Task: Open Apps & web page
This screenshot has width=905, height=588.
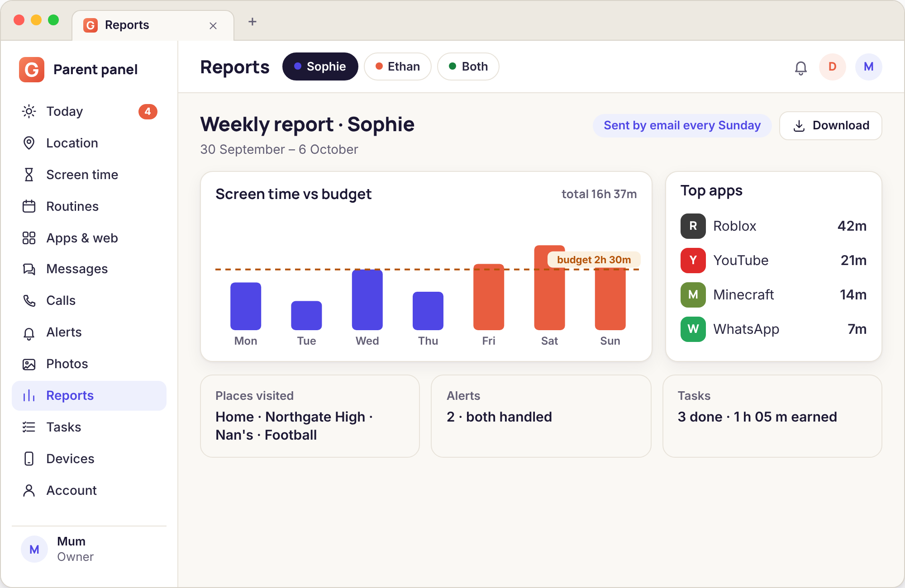Action: [x=89, y=238]
